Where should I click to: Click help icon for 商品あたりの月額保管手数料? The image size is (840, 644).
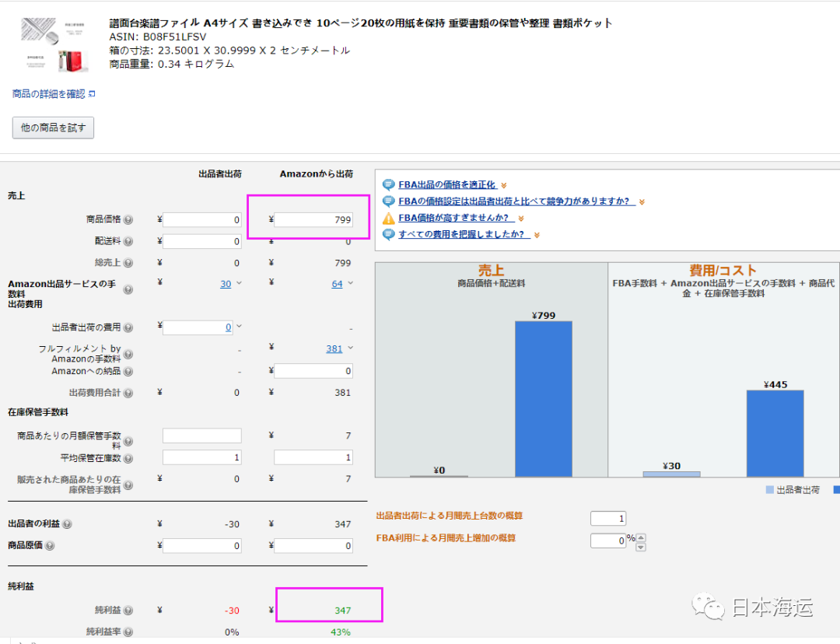click(128, 442)
